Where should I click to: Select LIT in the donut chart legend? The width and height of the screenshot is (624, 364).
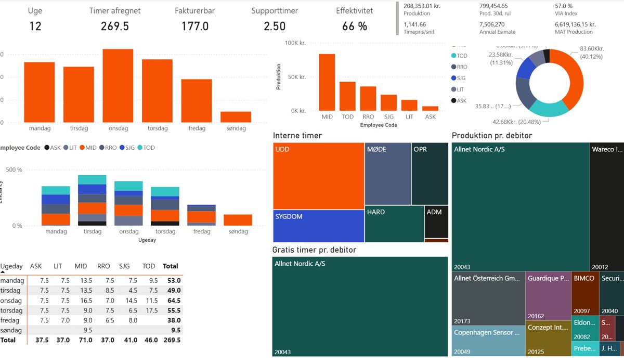tap(458, 89)
